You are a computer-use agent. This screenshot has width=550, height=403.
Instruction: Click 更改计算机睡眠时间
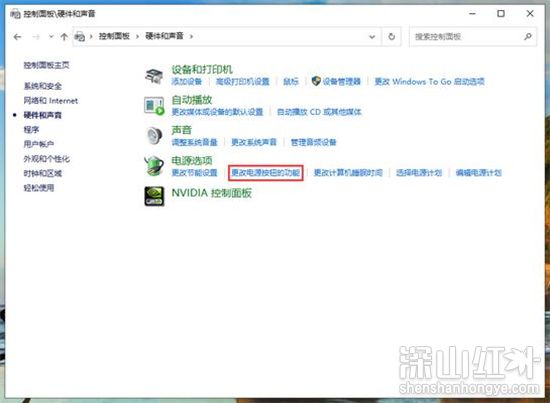coord(348,173)
